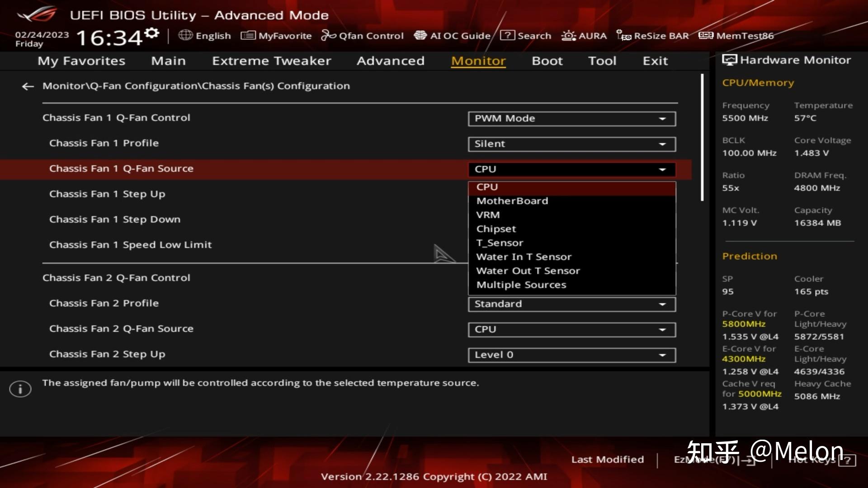Open the Chassis Fan 1 Profile Silent dropdown
This screenshot has height=488, width=868.
[x=571, y=144]
